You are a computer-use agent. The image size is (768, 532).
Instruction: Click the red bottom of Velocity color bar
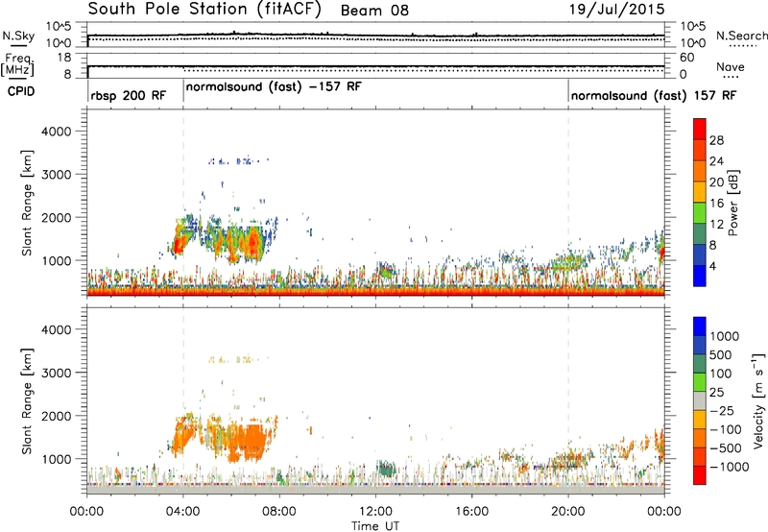[x=700, y=475]
